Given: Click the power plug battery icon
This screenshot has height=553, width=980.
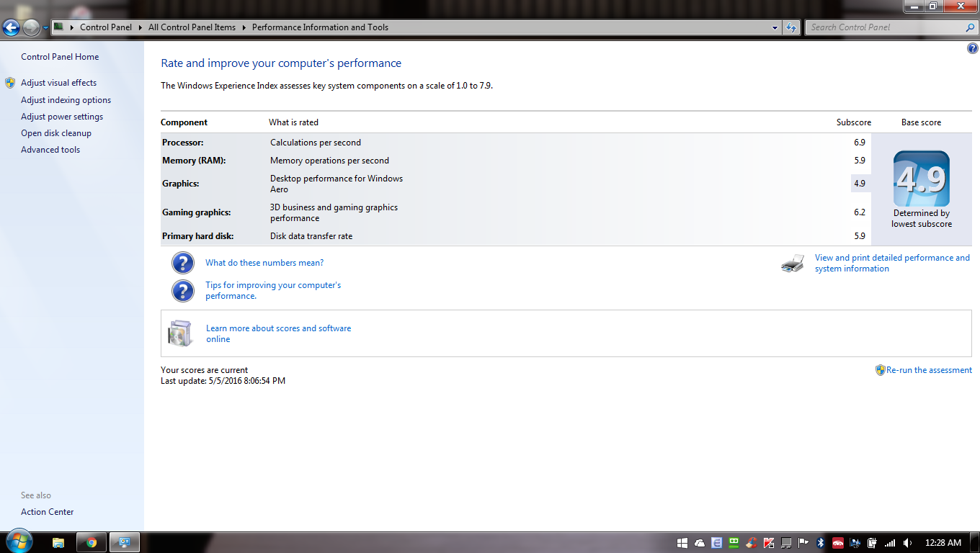Looking at the screenshot, I should (x=873, y=543).
